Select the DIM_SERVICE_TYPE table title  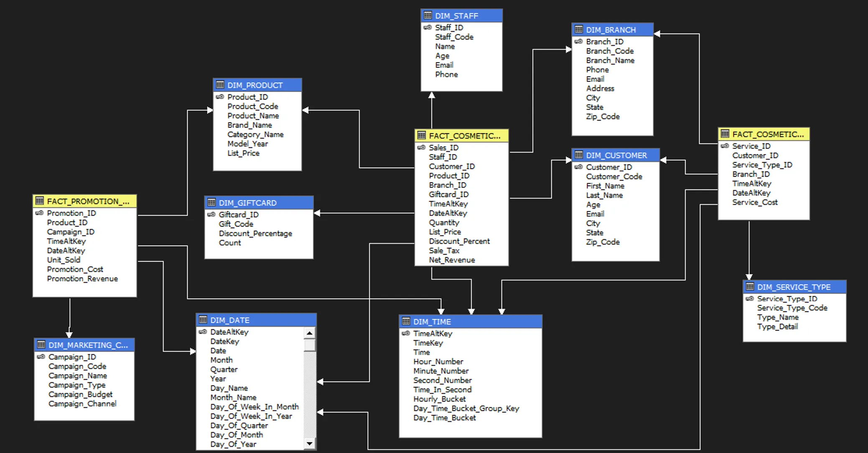(x=794, y=287)
